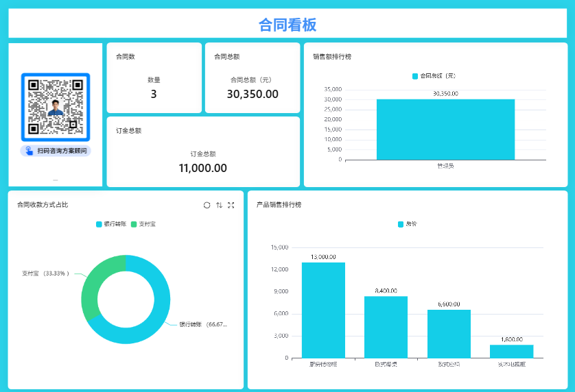Click the 1,800.00 bar in product ranking
Screen dimensions: 575x392
tap(511, 351)
